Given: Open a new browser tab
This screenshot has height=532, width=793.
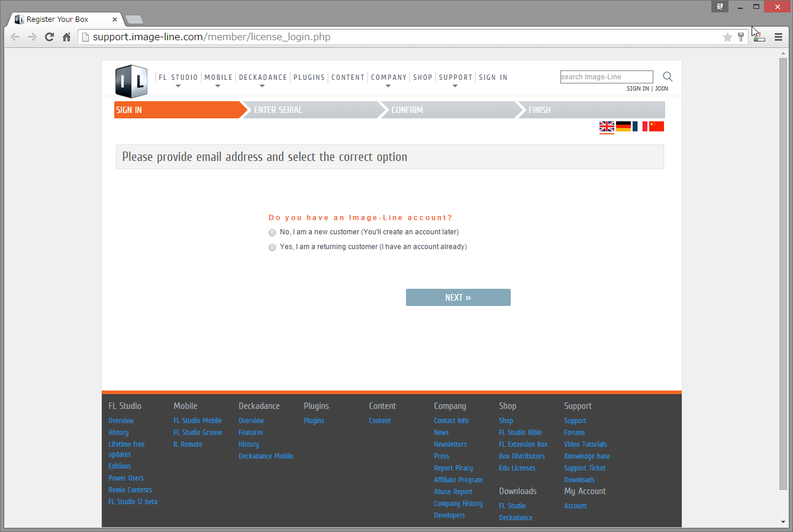Looking at the screenshot, I should (134, 20).
